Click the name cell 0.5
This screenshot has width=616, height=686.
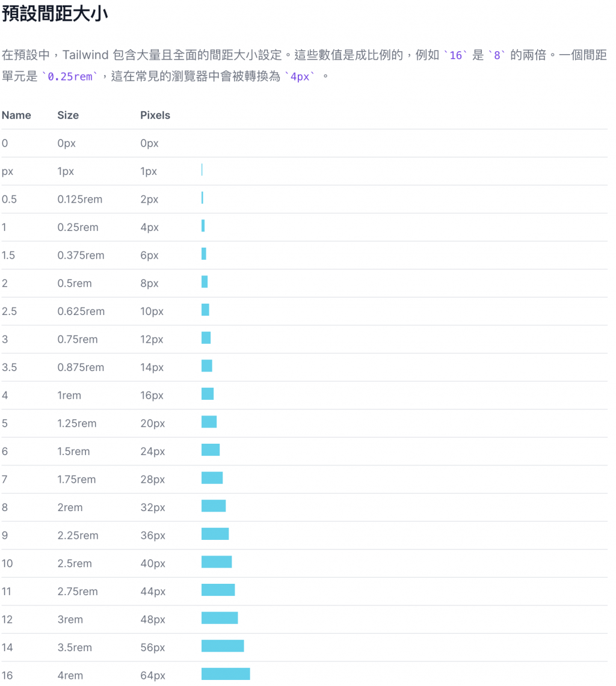[x=9, y=200]
